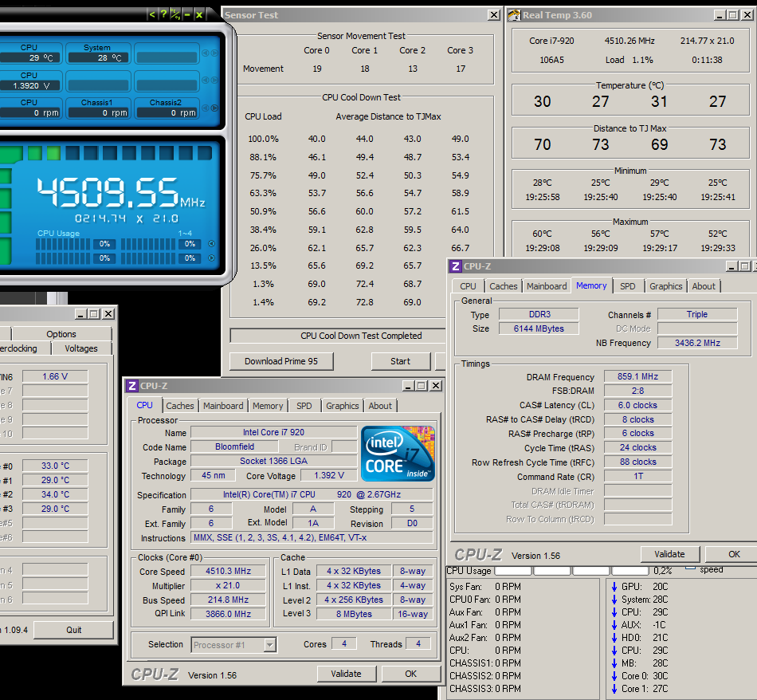
Task: Close the Sensor Test window
Action: tap(494, 15)
